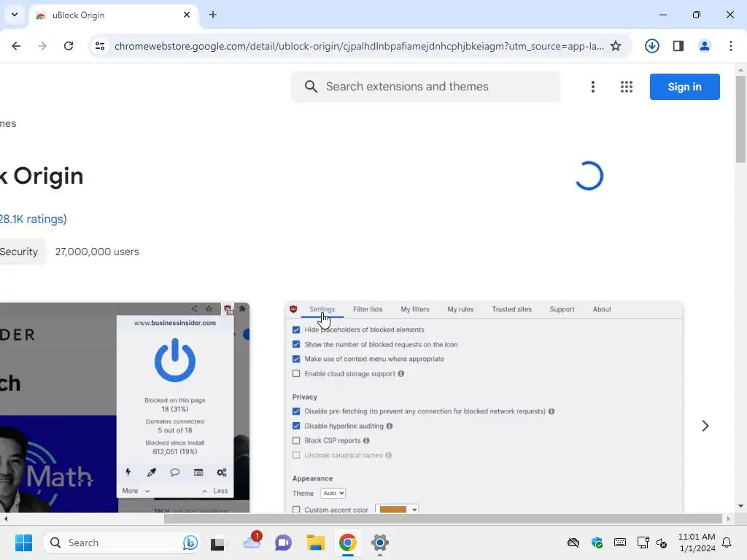
Task: Click the Security category chip
Action: pyautogui.click(x=21, y=252)
